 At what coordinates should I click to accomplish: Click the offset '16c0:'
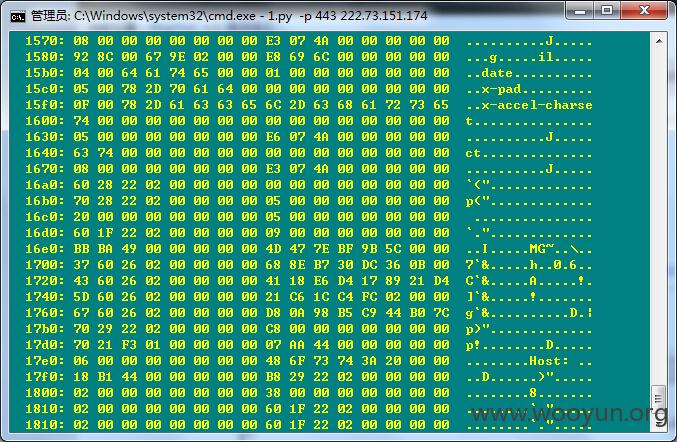pos(44,217)
